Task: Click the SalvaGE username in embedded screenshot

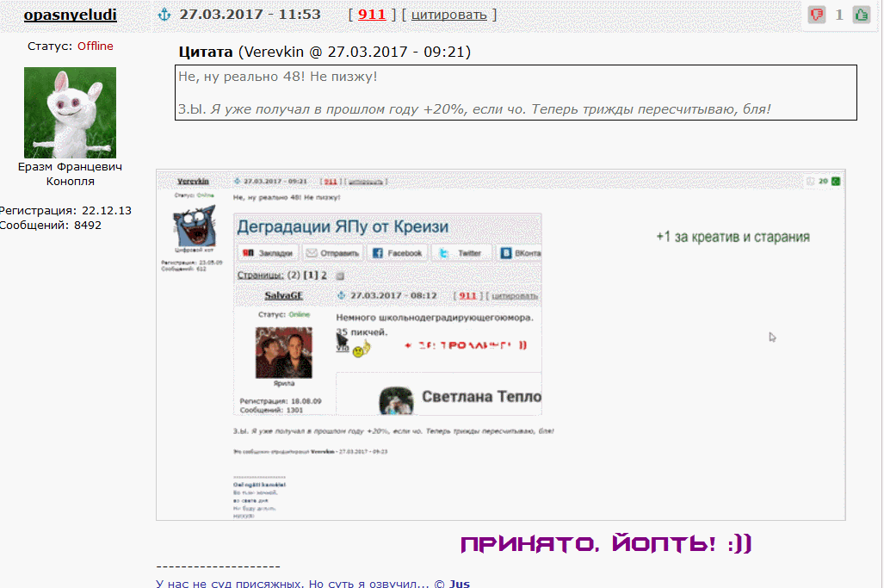Action: [x=284, y=295]
